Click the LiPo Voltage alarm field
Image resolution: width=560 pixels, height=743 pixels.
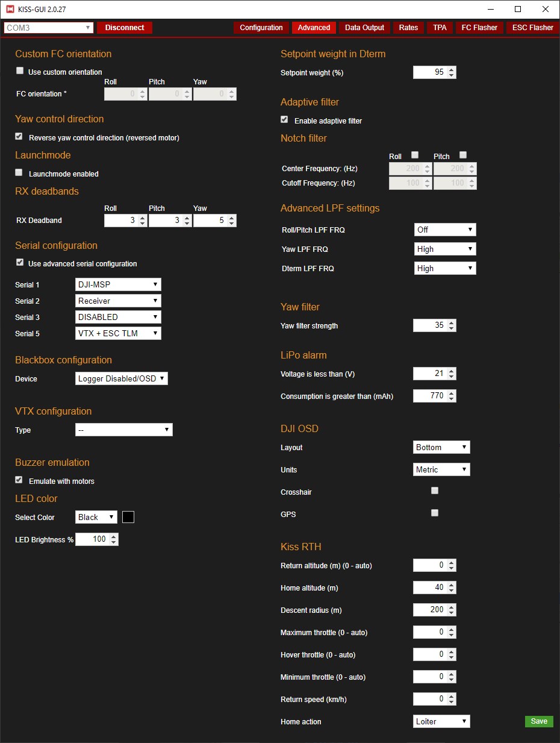coord(435,374)
